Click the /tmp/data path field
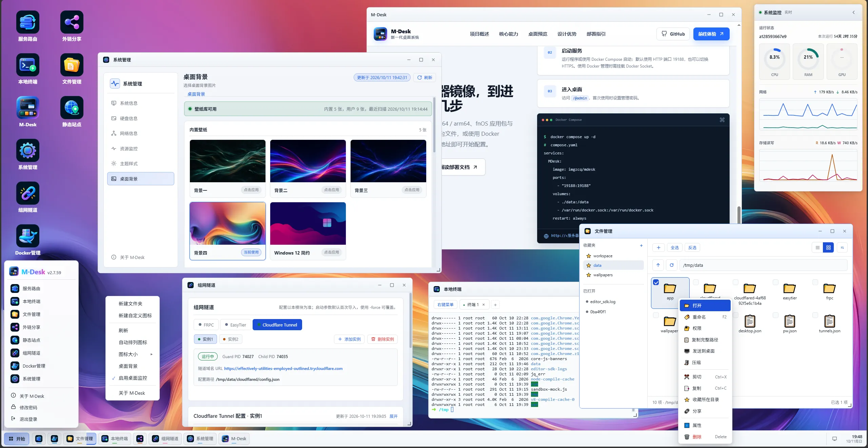 click(763, 265)
